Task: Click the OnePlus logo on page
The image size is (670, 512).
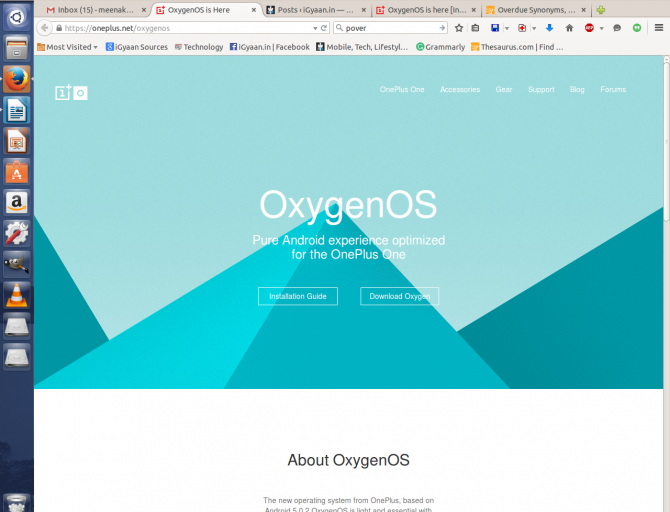Action: pyautogui.click(x=71, y=92)
